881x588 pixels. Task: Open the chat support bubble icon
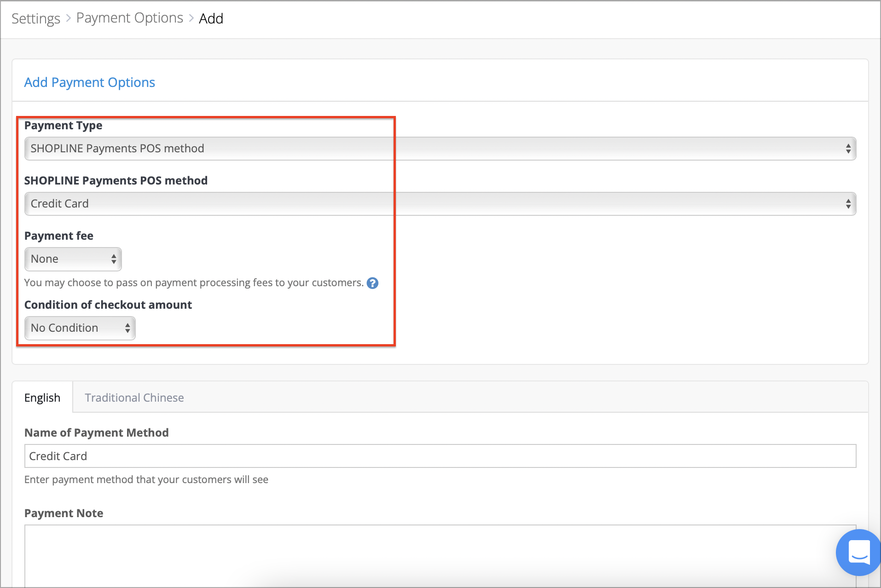[859, 552]
